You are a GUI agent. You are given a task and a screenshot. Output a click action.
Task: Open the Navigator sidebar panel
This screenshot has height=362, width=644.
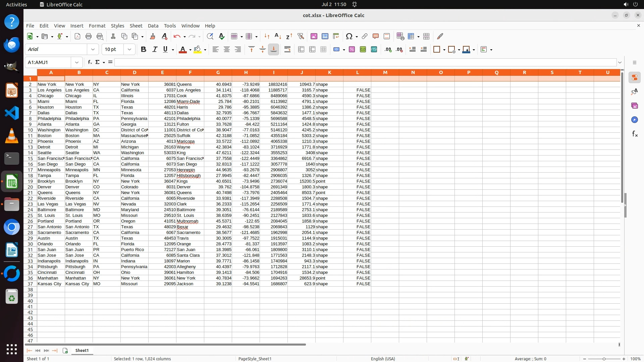pyautogui.click(x=634, y=120)
